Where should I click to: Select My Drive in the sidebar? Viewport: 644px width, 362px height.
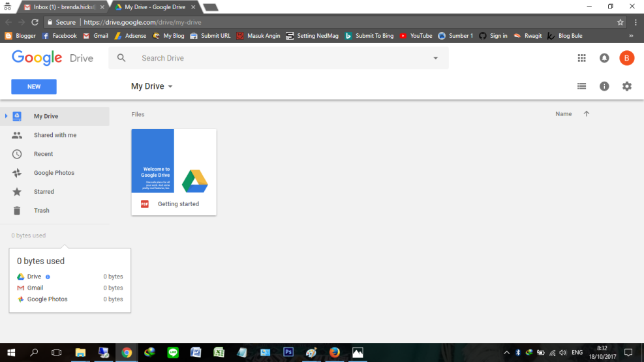click(x=55, y=116)
